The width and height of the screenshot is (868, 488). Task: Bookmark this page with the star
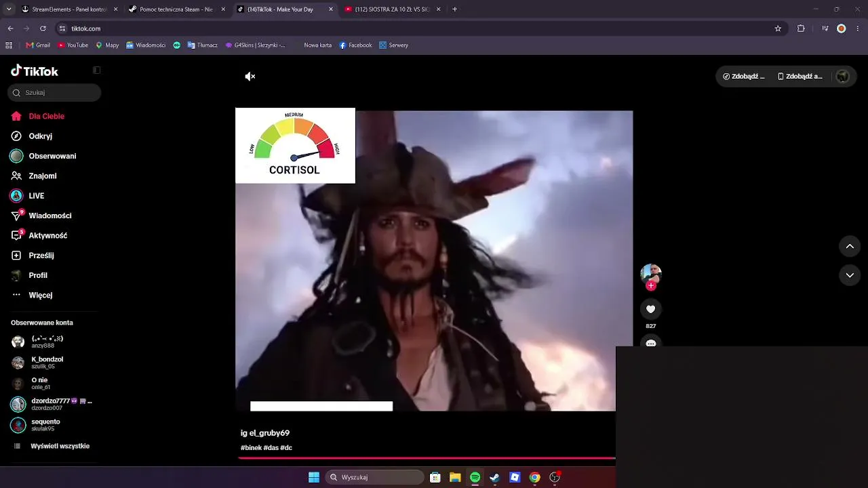tap(778, 28)
